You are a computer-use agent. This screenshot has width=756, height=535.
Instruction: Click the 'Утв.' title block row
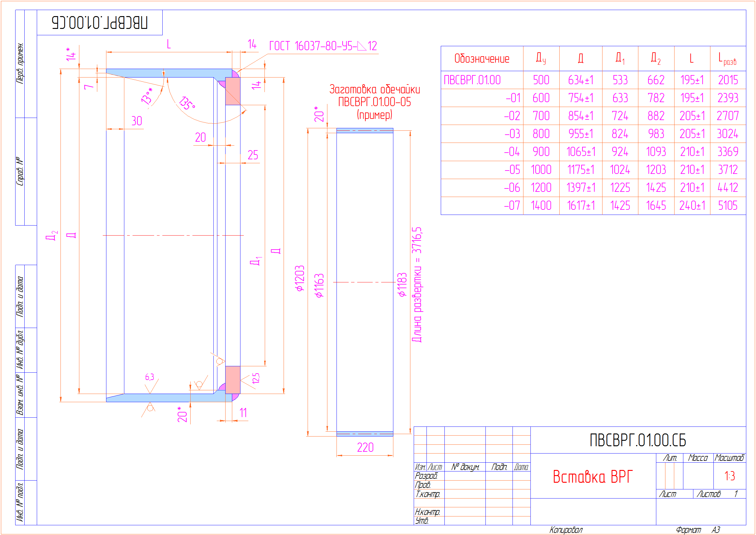pyautogui.click(x=422, y=521)
